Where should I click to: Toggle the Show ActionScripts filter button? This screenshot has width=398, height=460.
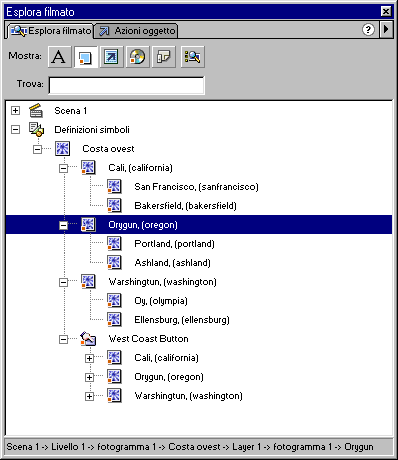coord(111,57)
